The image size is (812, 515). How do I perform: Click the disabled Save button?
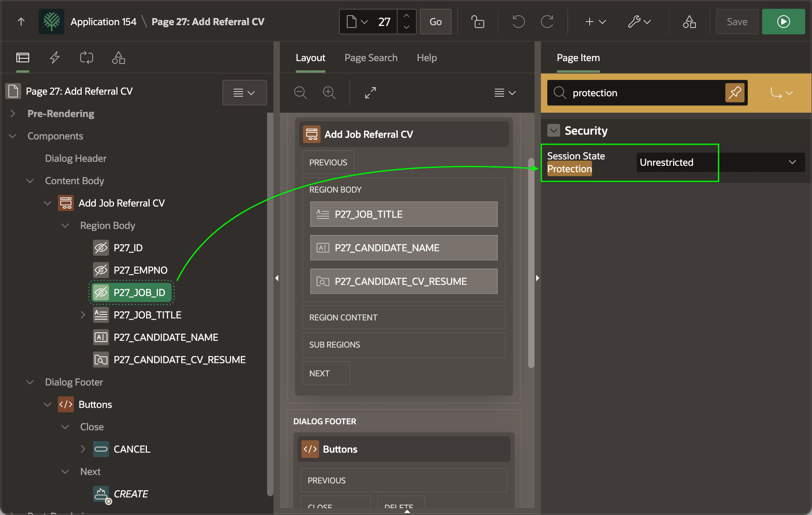click(x=737, y=22)
